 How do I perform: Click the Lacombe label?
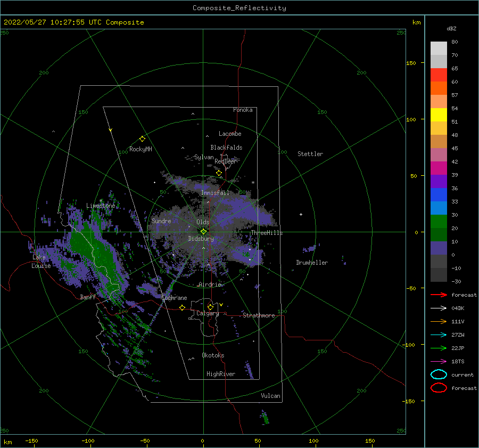(x=230, y=134)
